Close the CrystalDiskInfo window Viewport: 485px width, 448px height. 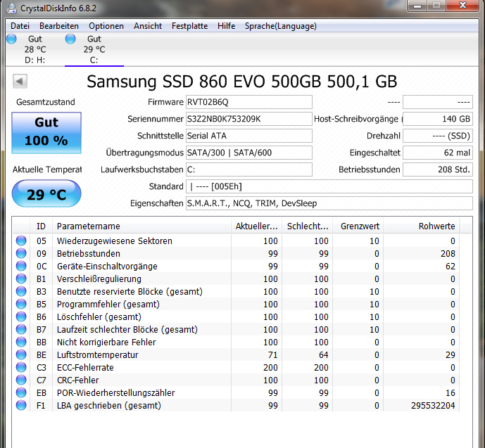462,6
